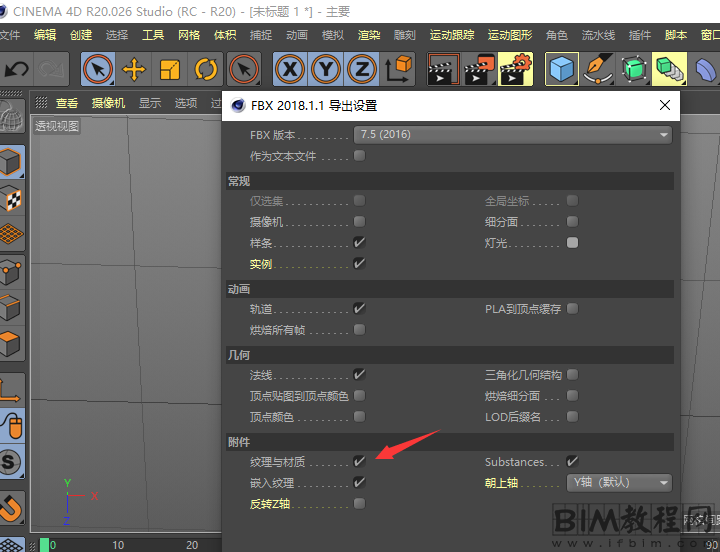Open the viewport 查看 menu
This screenshot has height=552, width=720.
click(x=67, y=103)
